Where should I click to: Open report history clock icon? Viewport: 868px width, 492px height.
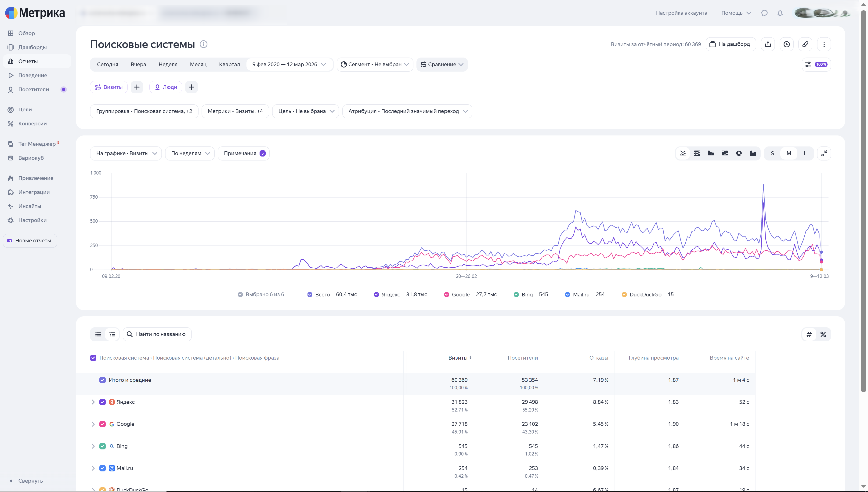click(x=787, y=44)
